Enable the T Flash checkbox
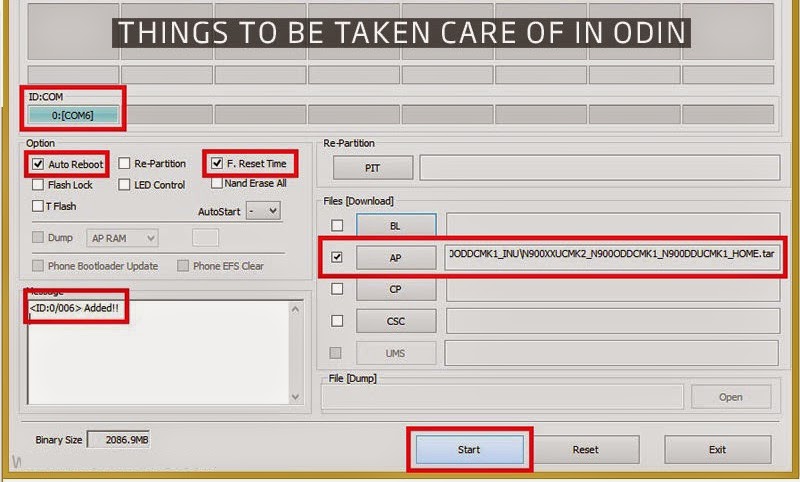 (x=37, y=206)
